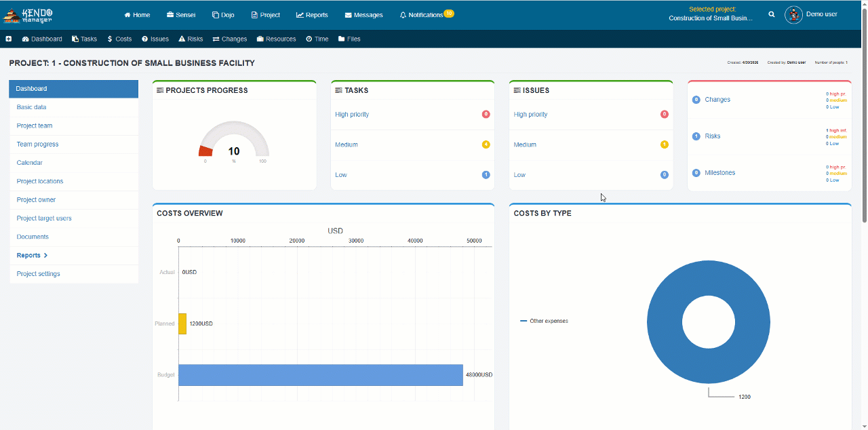The width and height of the screenshot is (868, 430).
Task: Click the yellow badge 4 for Medium tasks
Action: pyautogui.click(x=486, y=144)
